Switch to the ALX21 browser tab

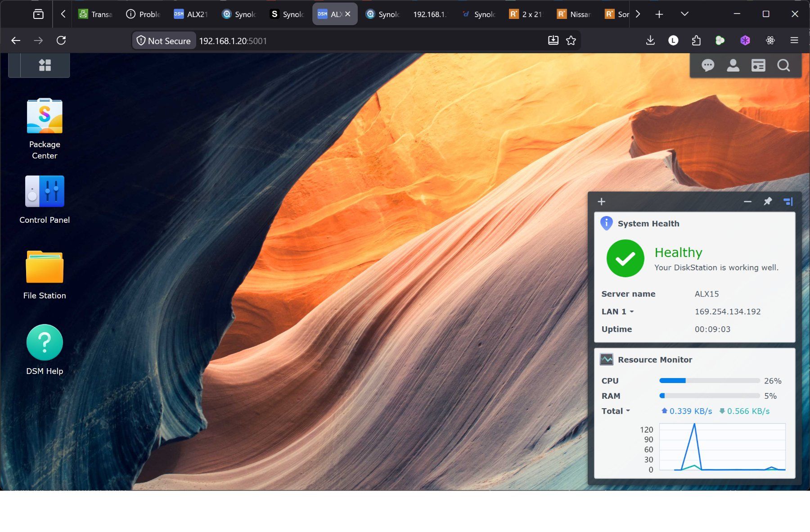tap(191, 14)
